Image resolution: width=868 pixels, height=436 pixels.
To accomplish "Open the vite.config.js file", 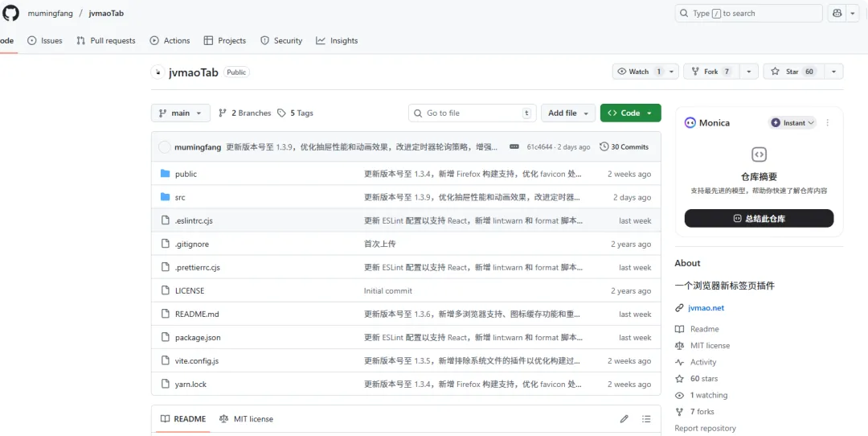I will 197,360.
